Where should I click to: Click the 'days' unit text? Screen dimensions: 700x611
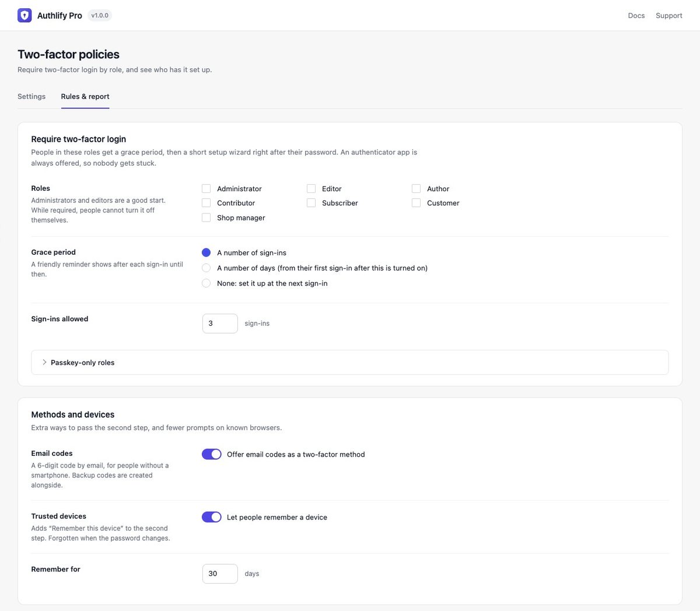coord(252,574)
